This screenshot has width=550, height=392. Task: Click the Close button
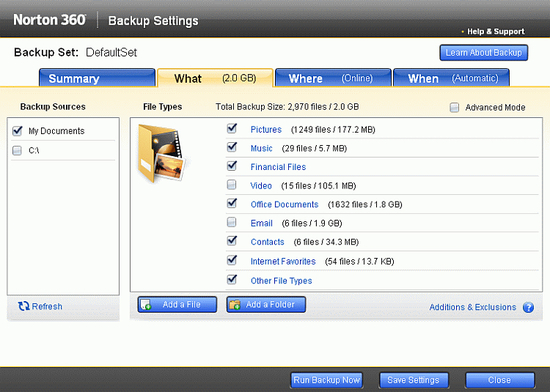tap(499, 380)
